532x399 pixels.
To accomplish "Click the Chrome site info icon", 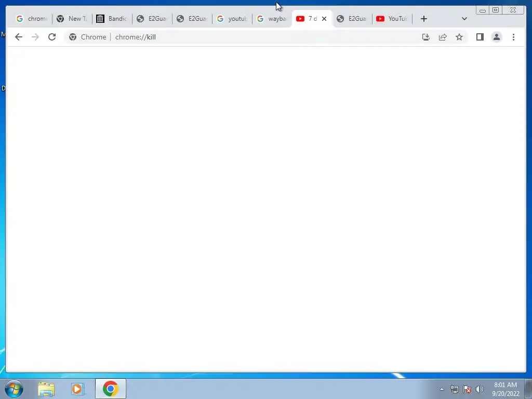I will coord(73,37).
